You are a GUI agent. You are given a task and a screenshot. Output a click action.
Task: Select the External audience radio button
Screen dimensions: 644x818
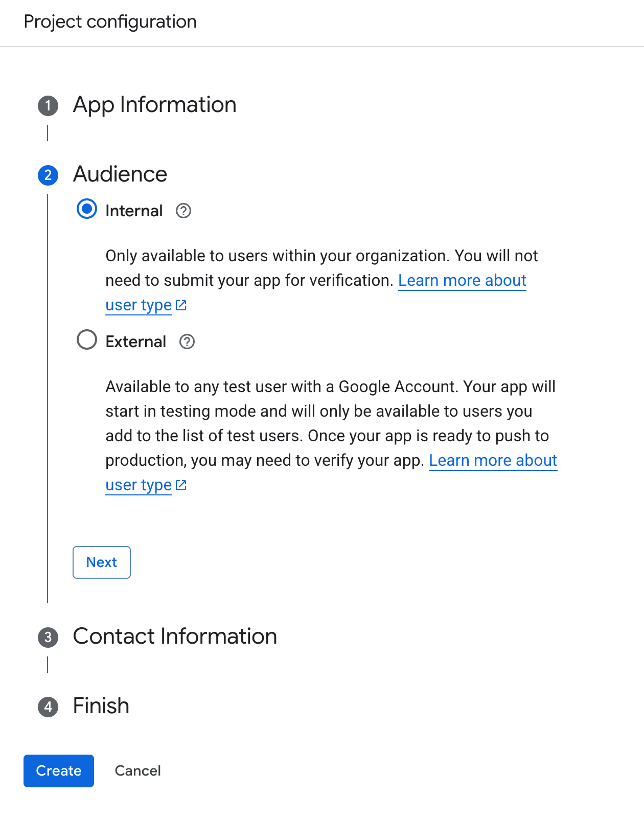(x=87, y=340)
